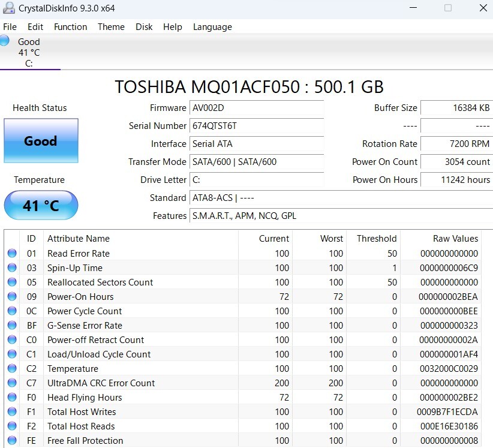The image size is (493, 448).
Task: Click the blue status icon beside Temperature attribute
Action: pos(13,368)
